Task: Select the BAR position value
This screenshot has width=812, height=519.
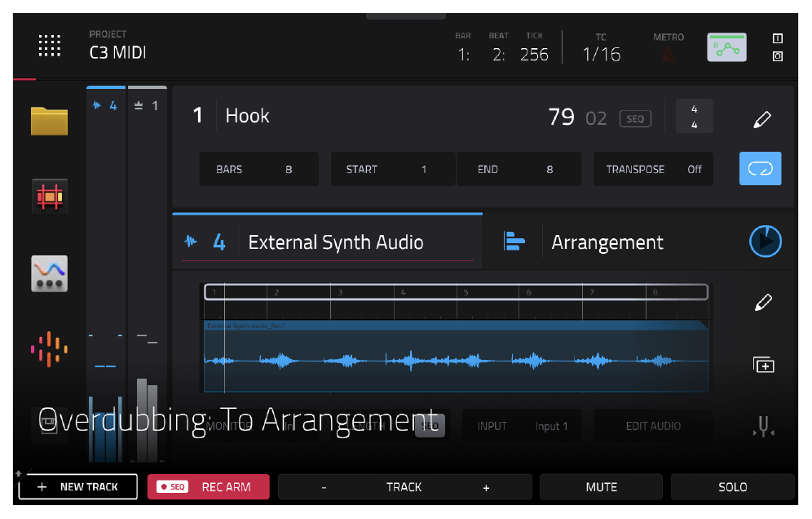Action: [463, 54]
